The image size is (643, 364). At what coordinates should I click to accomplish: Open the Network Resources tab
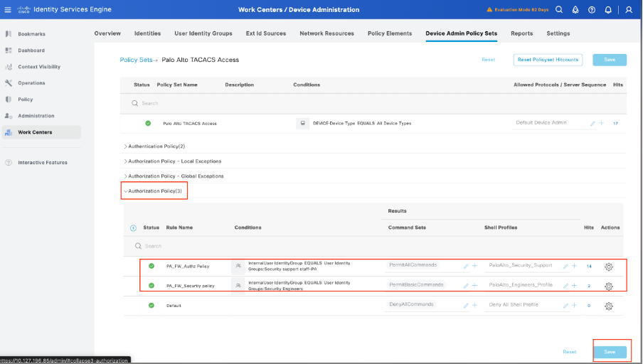pos(326,33)
